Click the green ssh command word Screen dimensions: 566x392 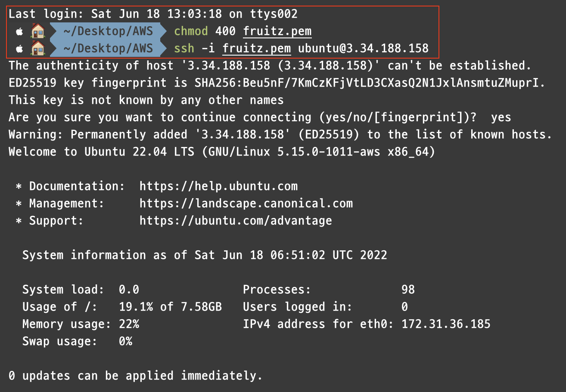(x=184, y=49)
